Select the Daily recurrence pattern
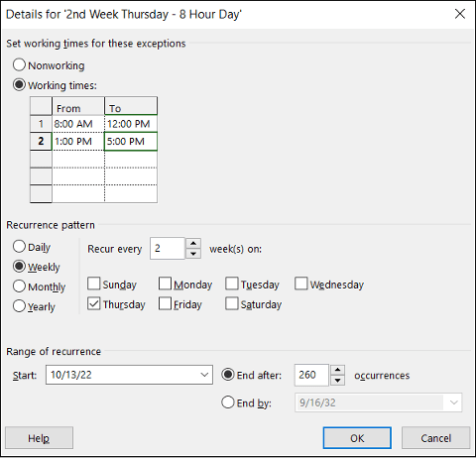The image size is (476, 458). tap(19, 247)
